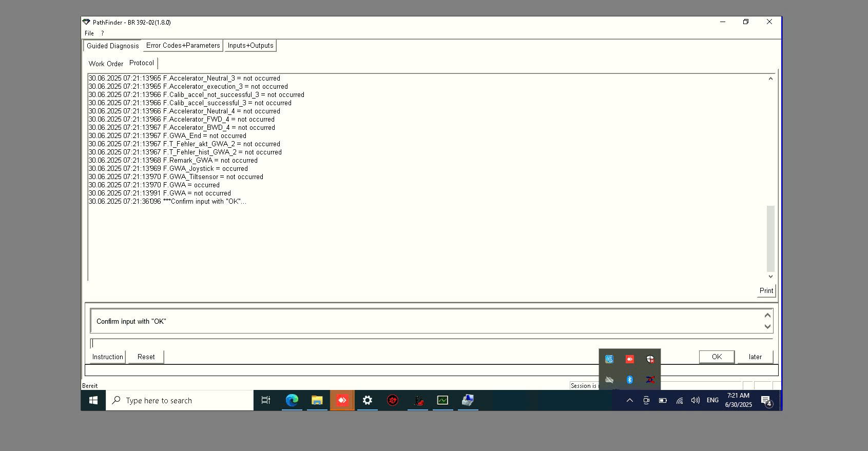Click the Reset button
Screen dimensions: 868x451
(146, 357)
